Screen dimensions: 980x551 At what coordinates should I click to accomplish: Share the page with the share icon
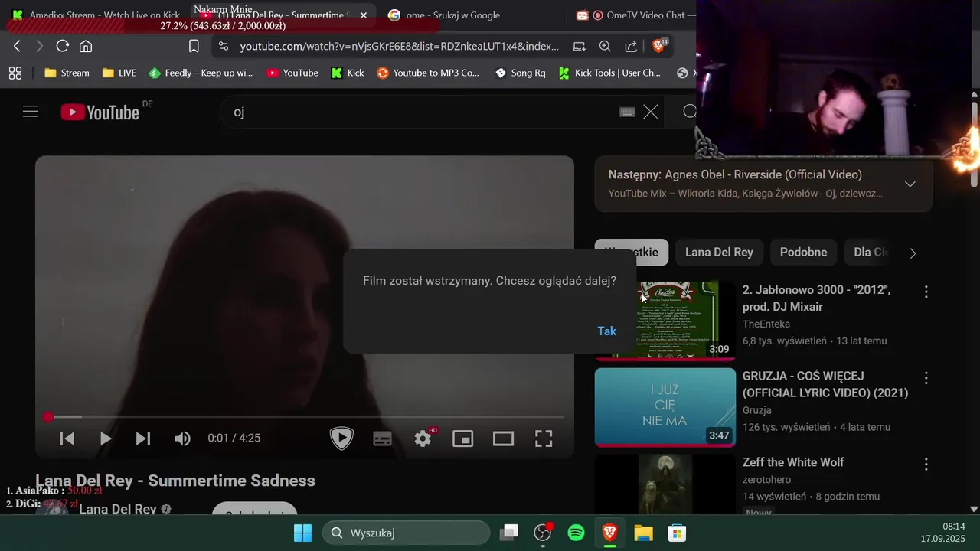pos(631,46)
